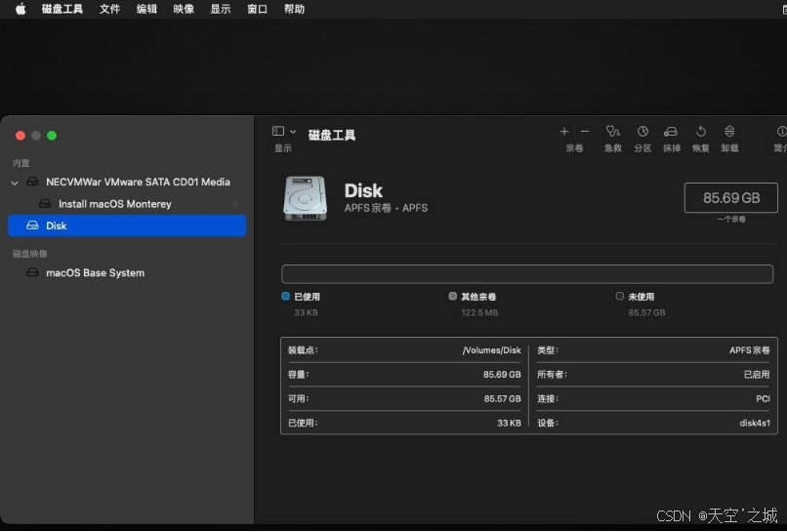The height and width of the screenshot is (532, 787).
Task: Collapse the NECVMWar VMware SATA disclosure arrow
Action: (15, 183)
